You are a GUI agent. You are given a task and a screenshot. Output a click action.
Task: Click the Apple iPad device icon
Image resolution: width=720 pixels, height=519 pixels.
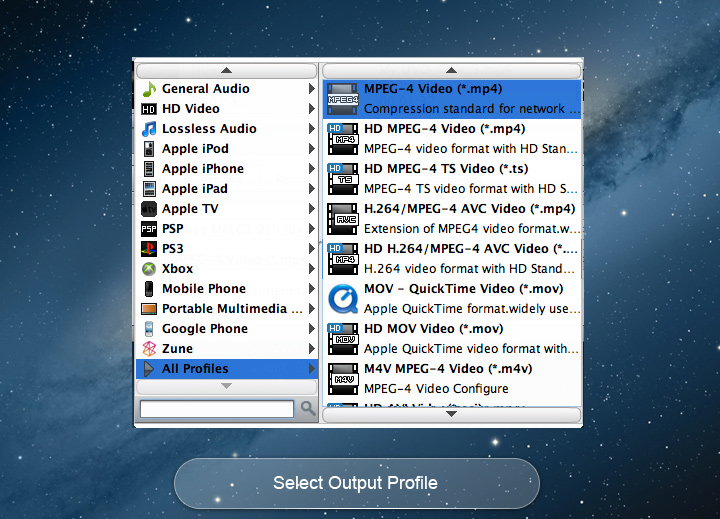pos(149,189)
